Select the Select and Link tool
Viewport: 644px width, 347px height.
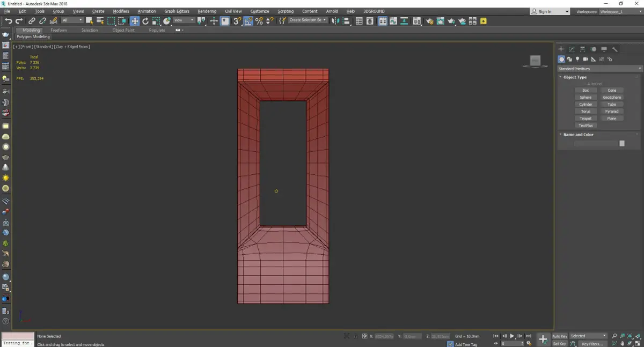coord(32,21)
